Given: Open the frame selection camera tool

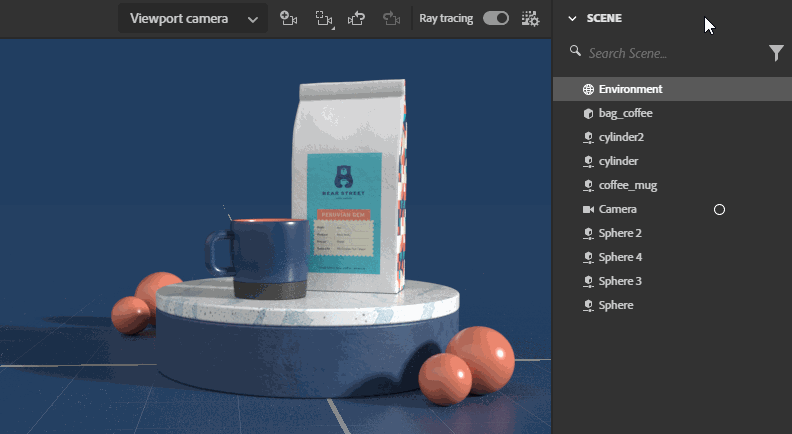Looking at the screenshot, I should (323, 18).
